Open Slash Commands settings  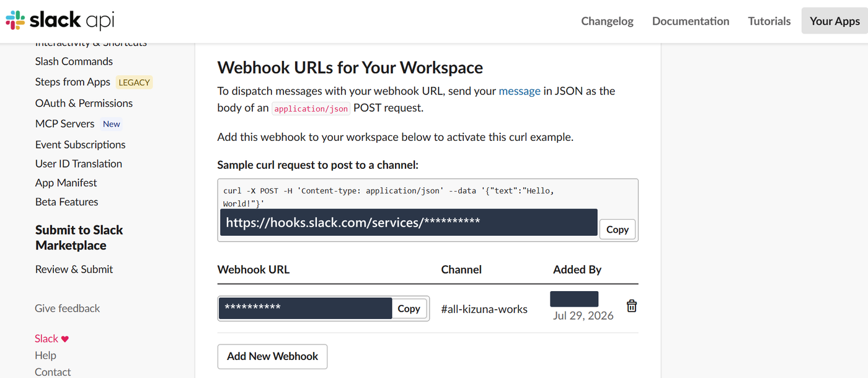pyautogui.click(x=74, y=61)
